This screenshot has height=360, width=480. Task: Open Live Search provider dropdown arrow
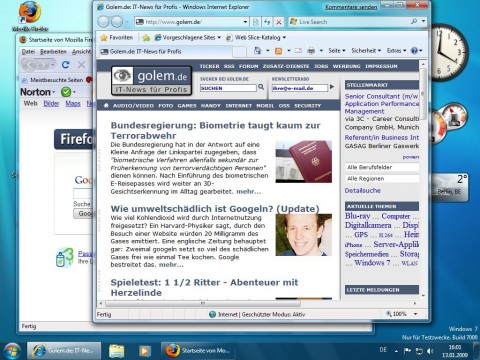click(423, 22)
